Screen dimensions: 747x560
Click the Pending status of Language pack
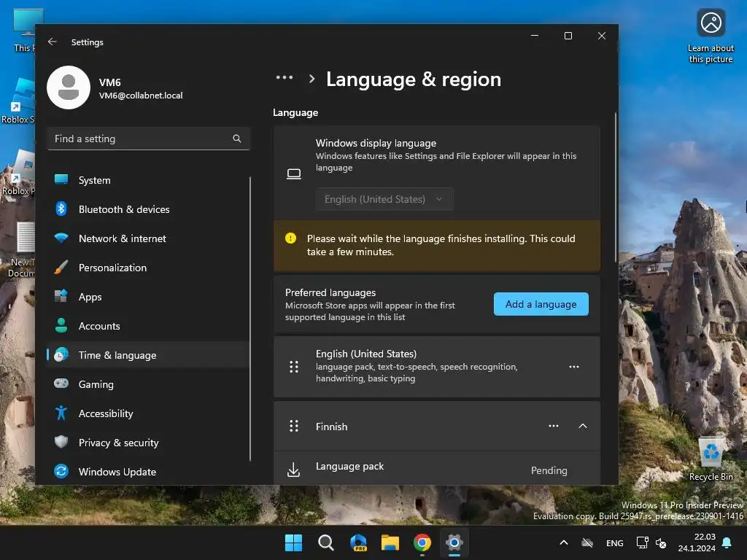click(549, 470)
